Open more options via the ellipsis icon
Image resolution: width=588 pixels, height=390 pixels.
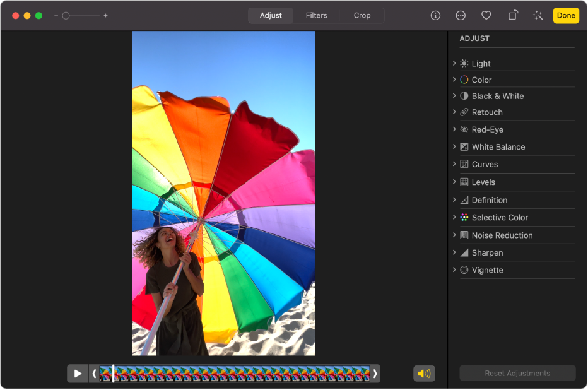tap(461, 15)
